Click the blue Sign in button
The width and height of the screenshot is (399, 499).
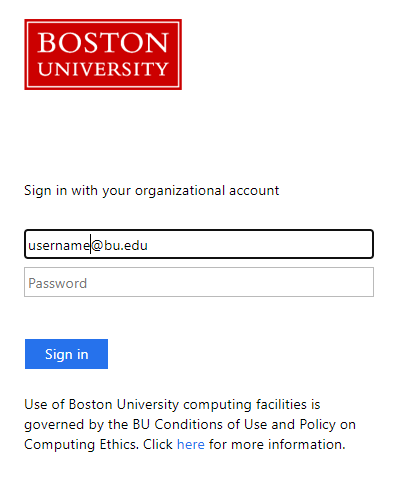click(66, 354)
